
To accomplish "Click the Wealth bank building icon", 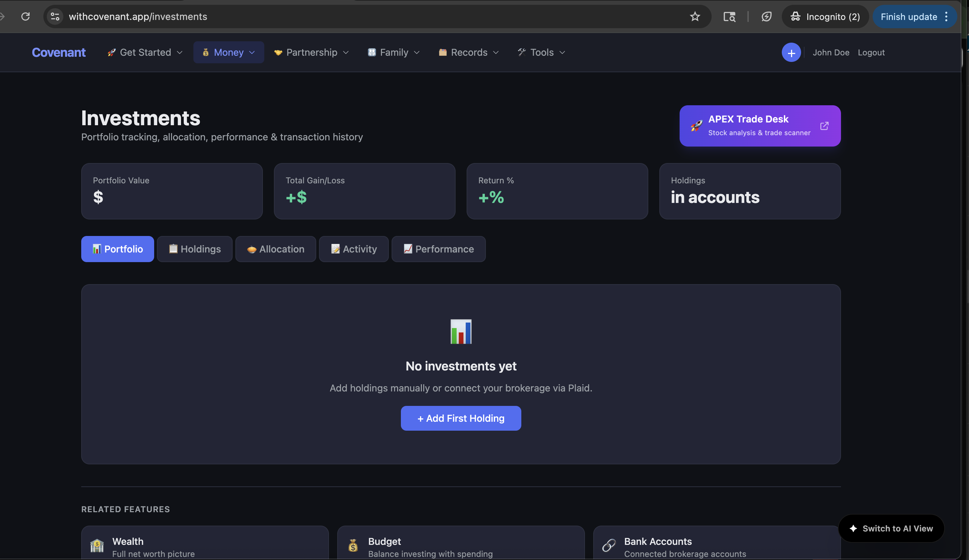I will pyautogui.click(x=97, y=546).
